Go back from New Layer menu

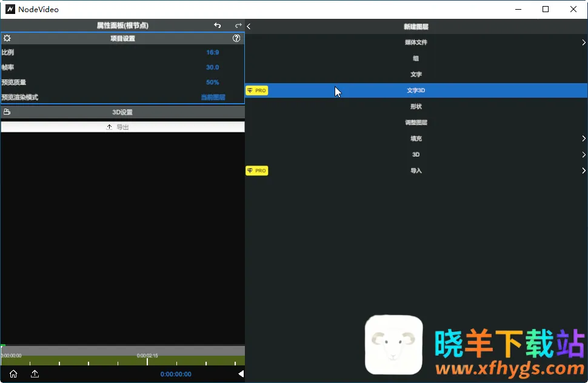tap(249, 26)
